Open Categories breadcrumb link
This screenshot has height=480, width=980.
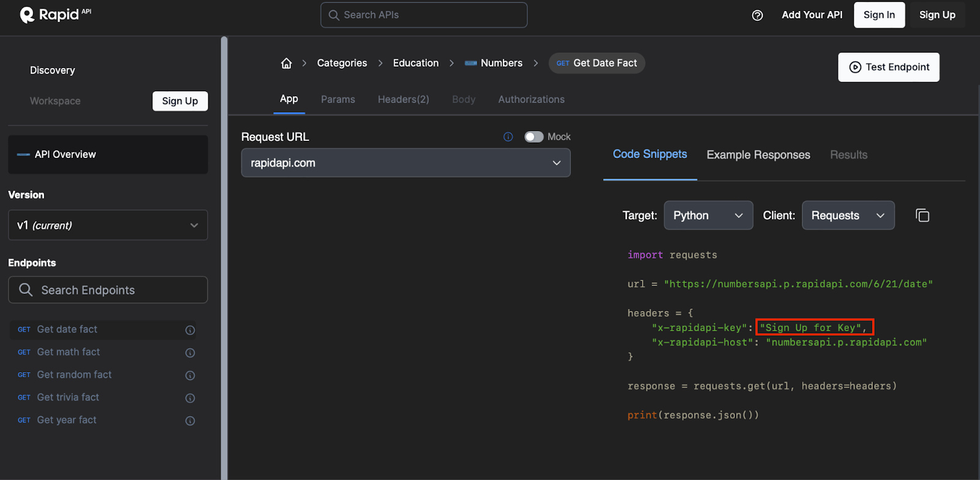coord(342,63)
